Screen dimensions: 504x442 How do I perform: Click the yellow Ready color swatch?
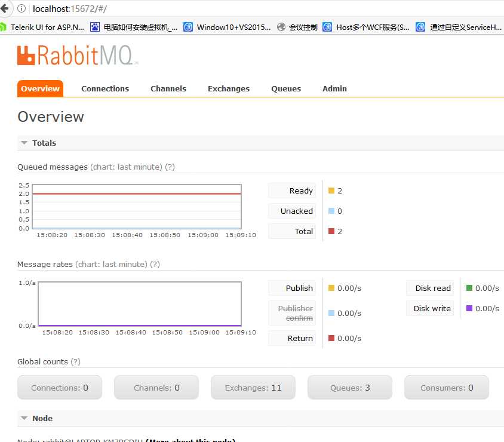tap(331, 191)
